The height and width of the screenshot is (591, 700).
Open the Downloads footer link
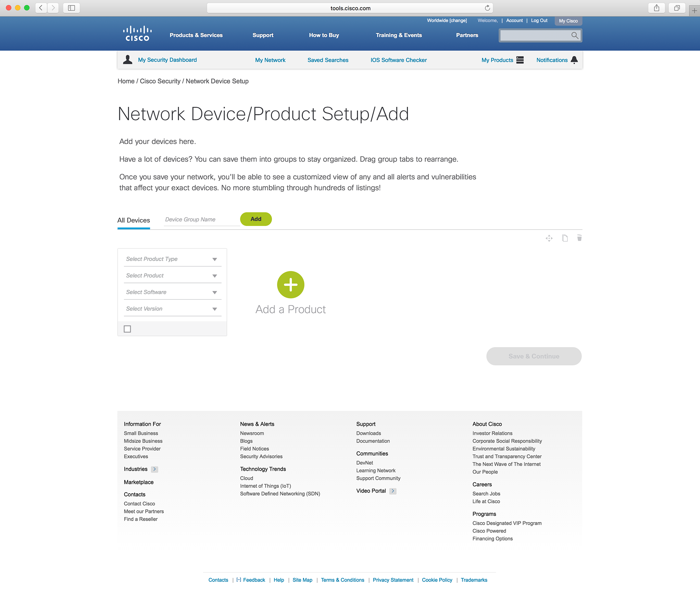[x=369, y=433]
